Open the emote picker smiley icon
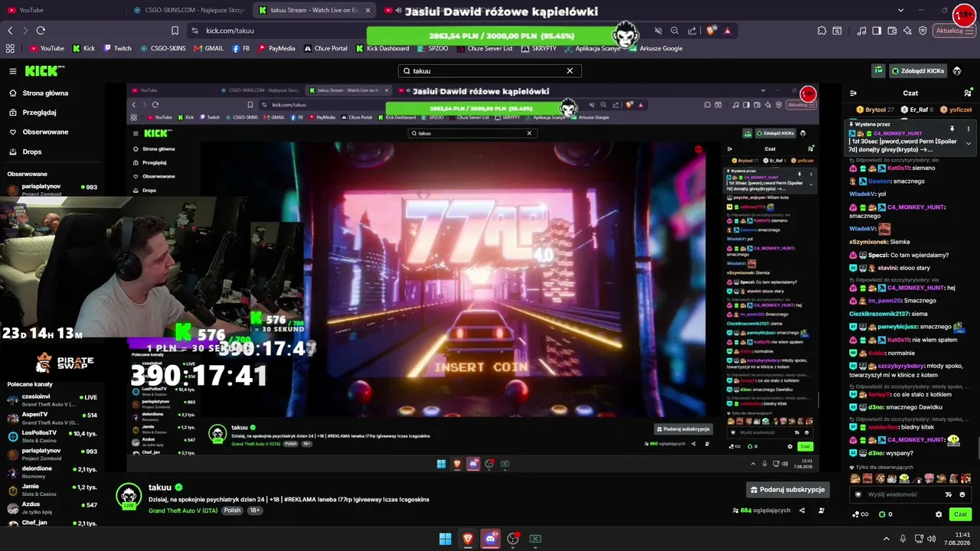The image size is (980, 551). tap(962, 494)
